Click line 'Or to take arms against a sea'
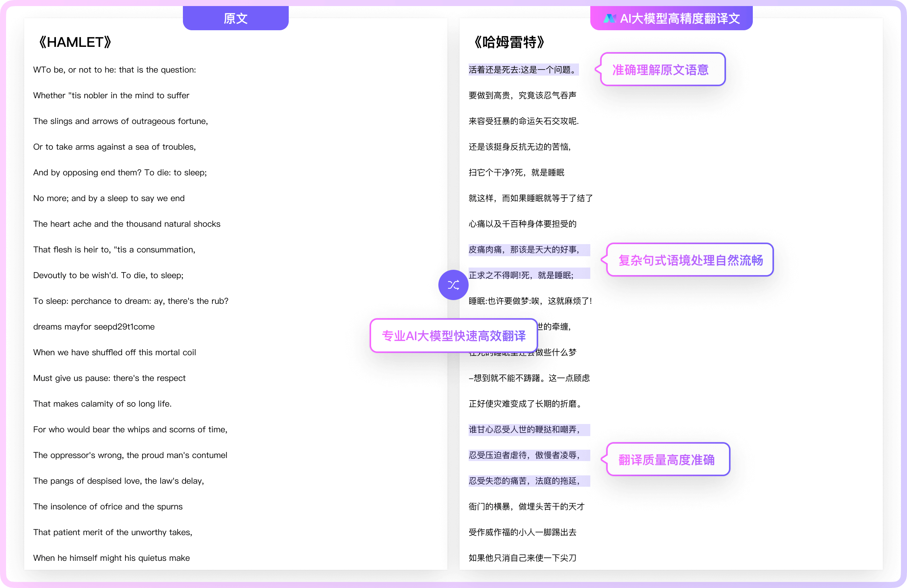The width and height of the screenshot is (907, 588). click(115, 147)
